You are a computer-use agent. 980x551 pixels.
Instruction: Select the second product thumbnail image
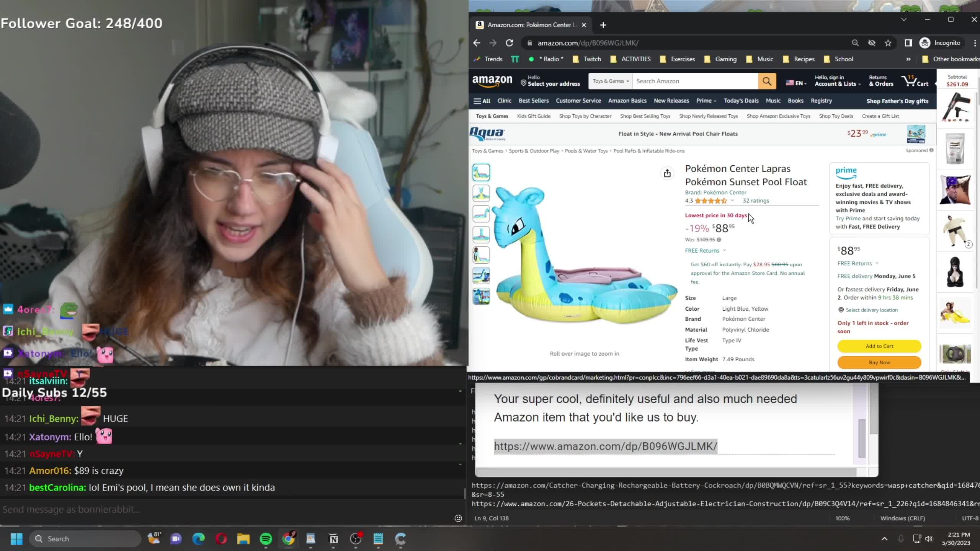481,193
